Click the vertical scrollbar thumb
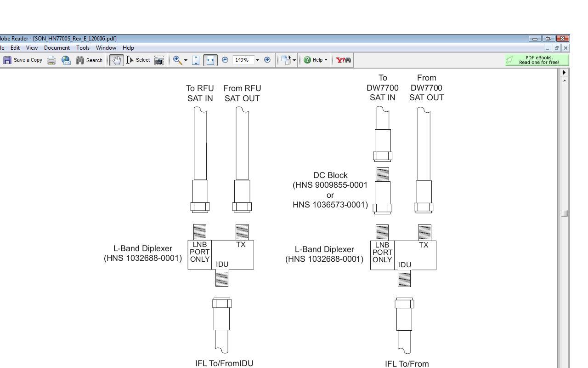The image size is (588, 368). (x=565, y=213)
